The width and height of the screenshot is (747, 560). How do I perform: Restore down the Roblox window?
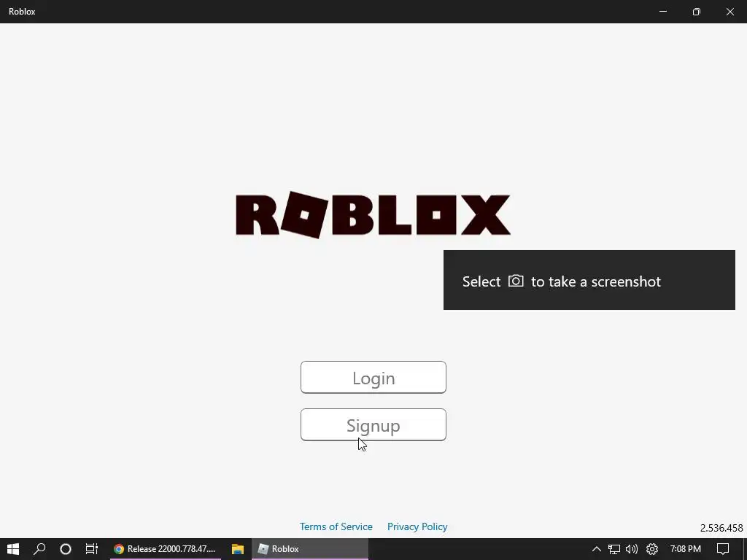tap(697, 12)
